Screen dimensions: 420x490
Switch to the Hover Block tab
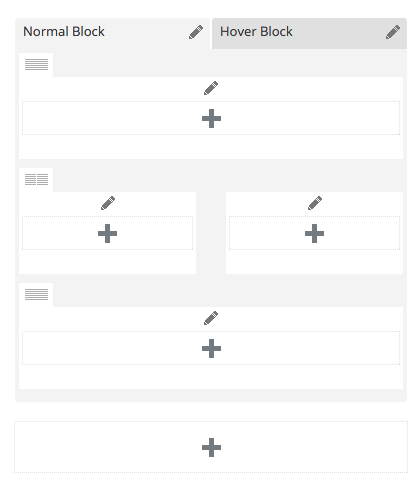pos(309,33)
